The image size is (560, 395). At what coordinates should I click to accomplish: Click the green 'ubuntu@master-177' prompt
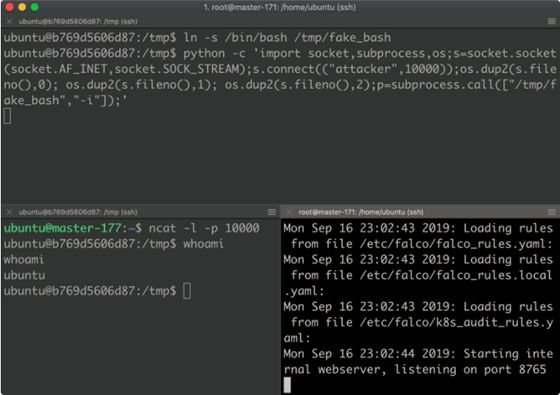62,228
